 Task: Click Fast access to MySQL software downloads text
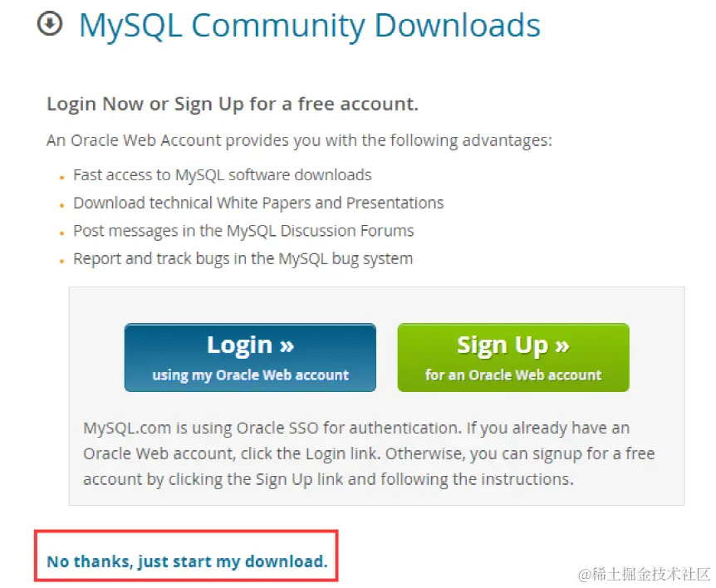223,175
